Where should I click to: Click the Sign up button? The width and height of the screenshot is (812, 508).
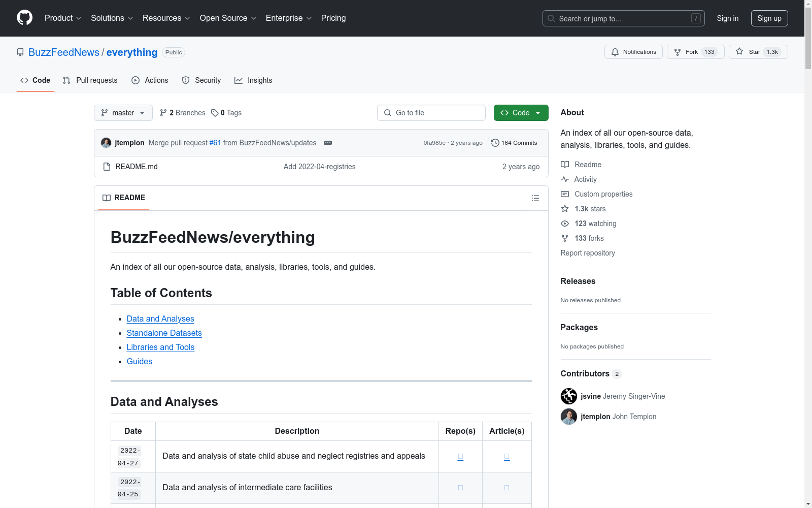(769, 18)
